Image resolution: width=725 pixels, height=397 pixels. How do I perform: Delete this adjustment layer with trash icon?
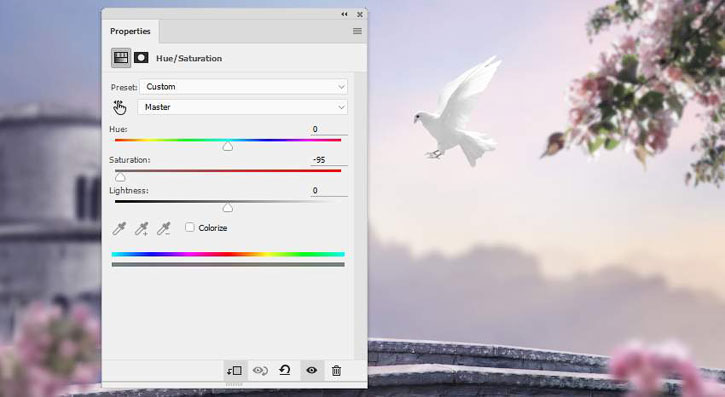tap(337, 371)
